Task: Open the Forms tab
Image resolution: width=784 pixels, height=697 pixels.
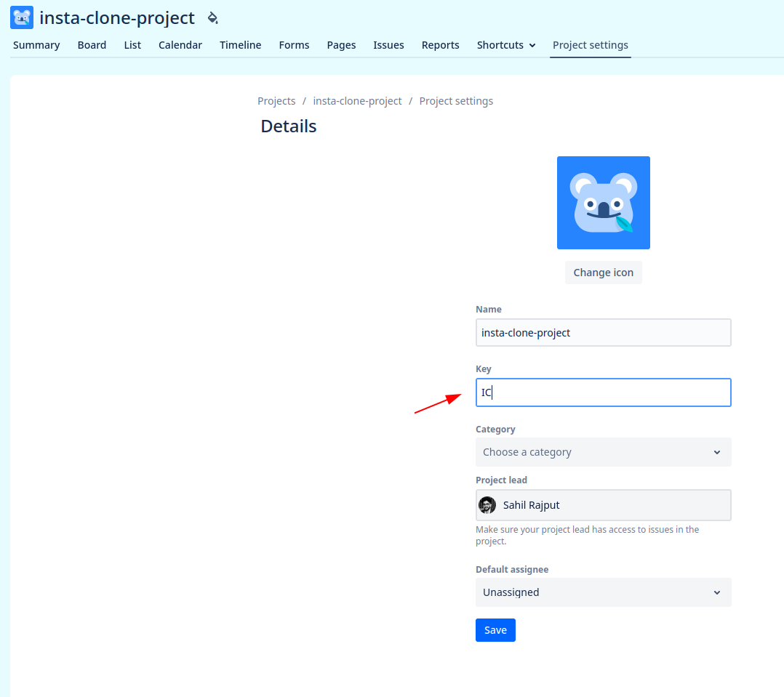Action: click(294, 45)
